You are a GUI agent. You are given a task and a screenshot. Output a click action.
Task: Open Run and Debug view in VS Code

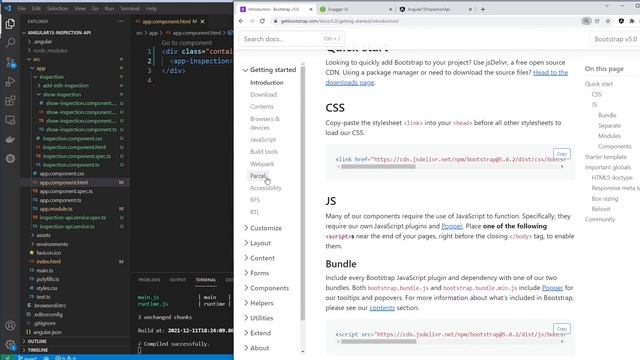click(10, 82)
